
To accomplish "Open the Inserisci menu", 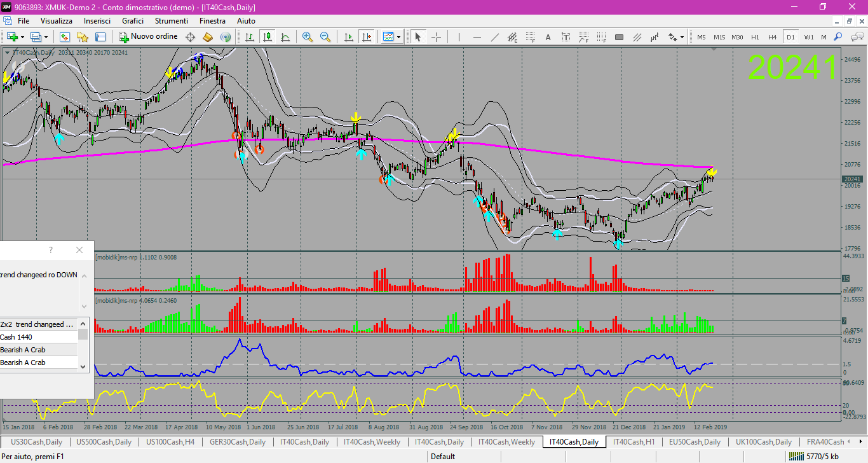I will [x=97, y=21].
